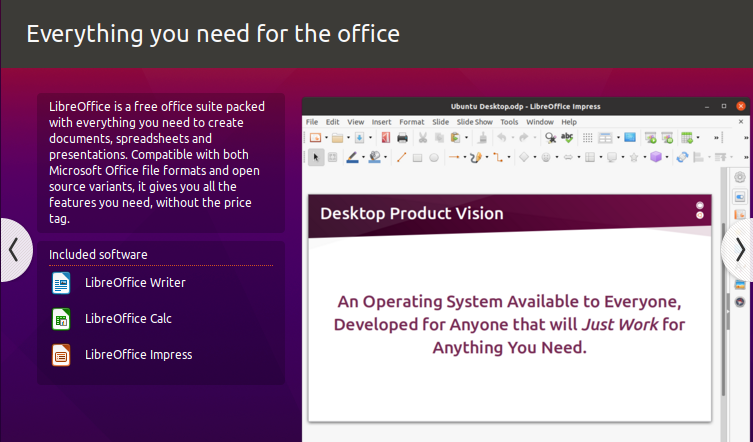Click the LibreOffice Writer icon

[61, 283]
